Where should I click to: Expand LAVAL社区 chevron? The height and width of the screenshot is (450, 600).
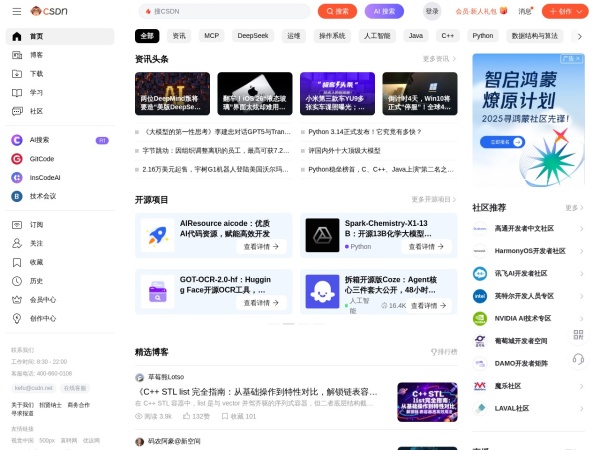tap(581, 409)
